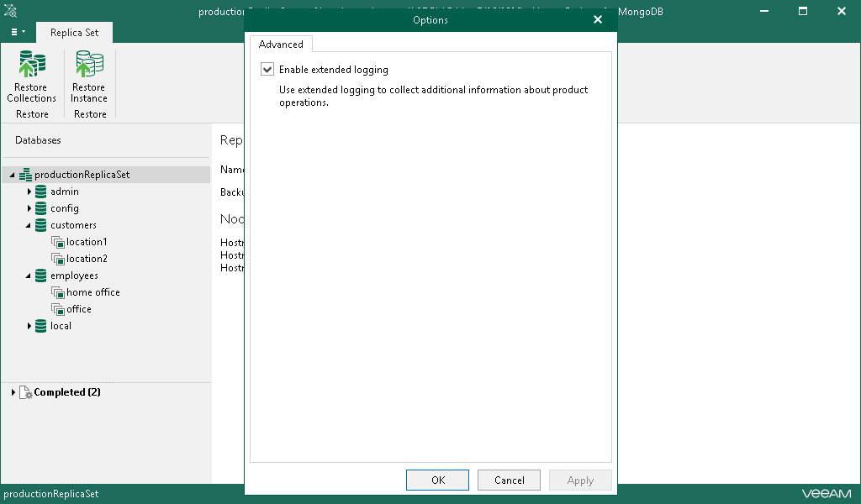The image size is (861, 504).
Task: Select the productionReplicaSet icon in tree
Action: point(25,175)
